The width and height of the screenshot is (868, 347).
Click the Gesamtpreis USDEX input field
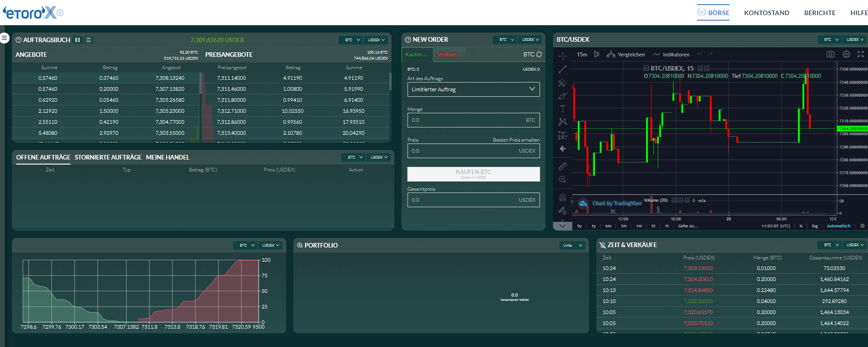coord(473,200)
